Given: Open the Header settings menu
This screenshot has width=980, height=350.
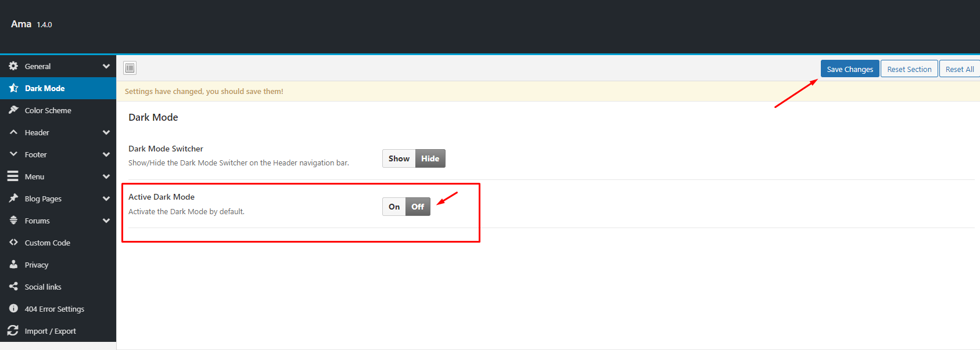Looking at the screenshot, I should tap(58, 132).
